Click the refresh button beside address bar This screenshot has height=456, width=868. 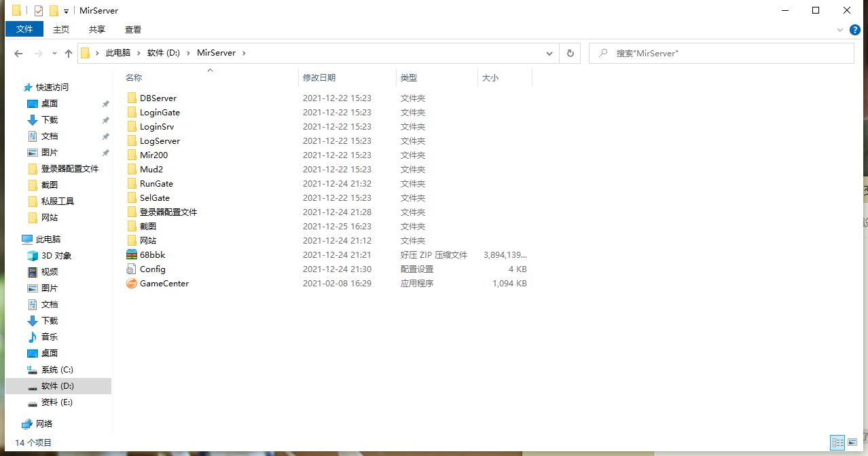coord(570,53)
